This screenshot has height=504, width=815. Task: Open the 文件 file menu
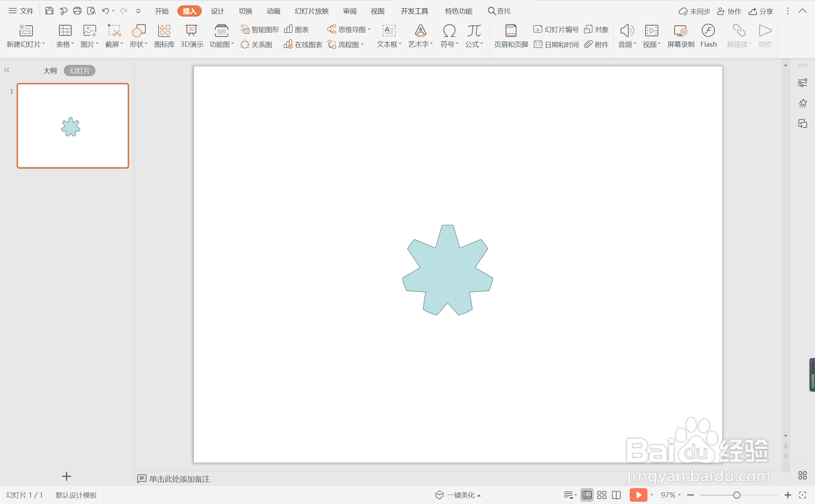(x=21, y=11)
